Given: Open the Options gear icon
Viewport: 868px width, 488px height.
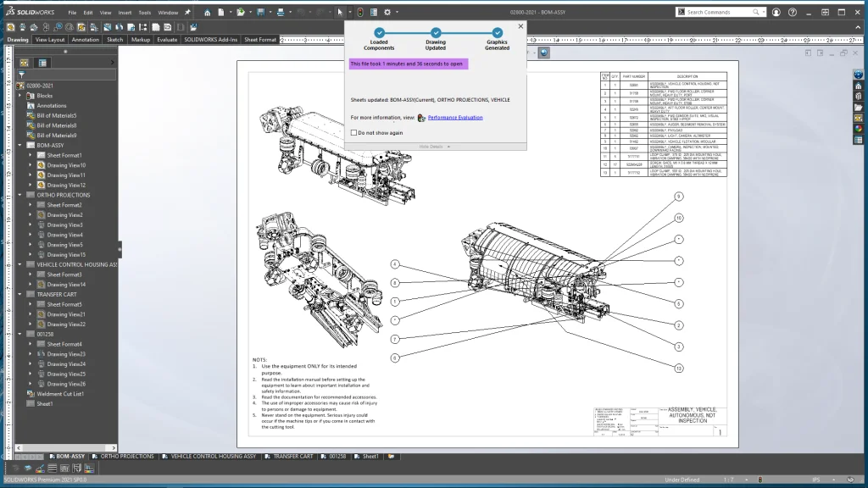Looking at the screenshot, I should 387,12.
